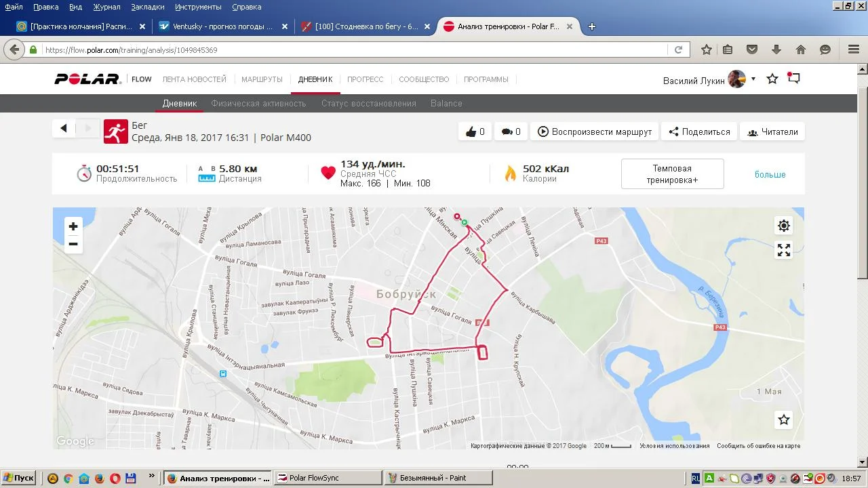Open comments on this training
868x488 pixels.
[x=511, y=131]
